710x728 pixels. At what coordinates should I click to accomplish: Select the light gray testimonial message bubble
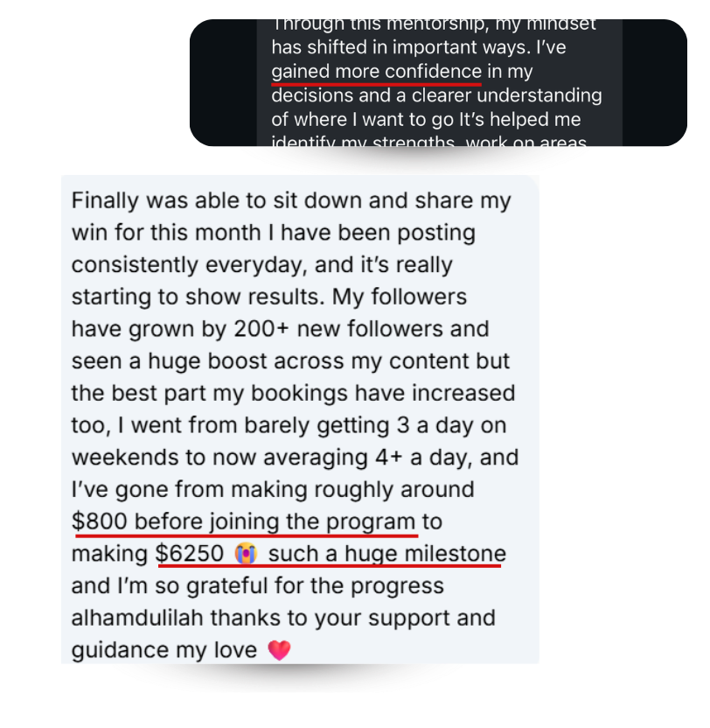pyautogui.click(x=300, y=419)
